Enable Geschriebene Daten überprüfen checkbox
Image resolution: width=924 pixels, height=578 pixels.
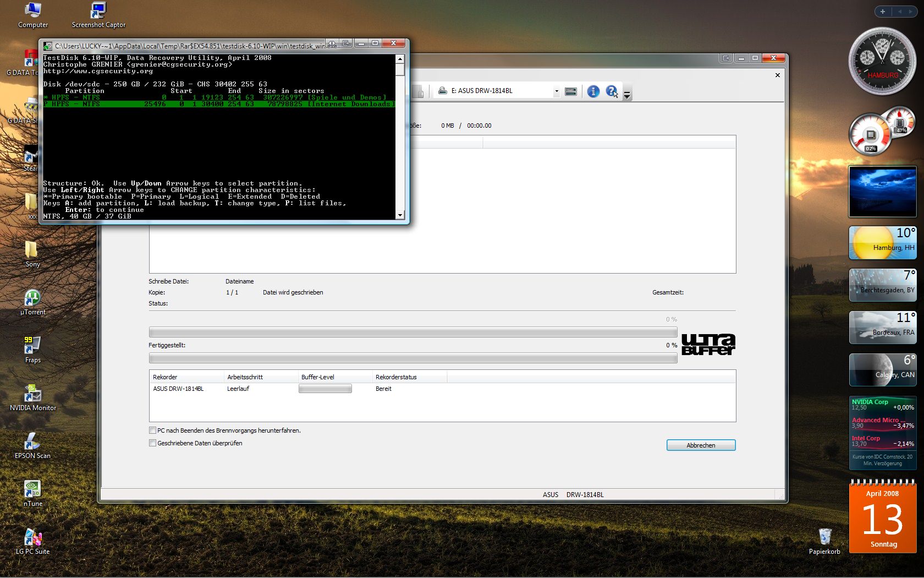tap(152, 443)
